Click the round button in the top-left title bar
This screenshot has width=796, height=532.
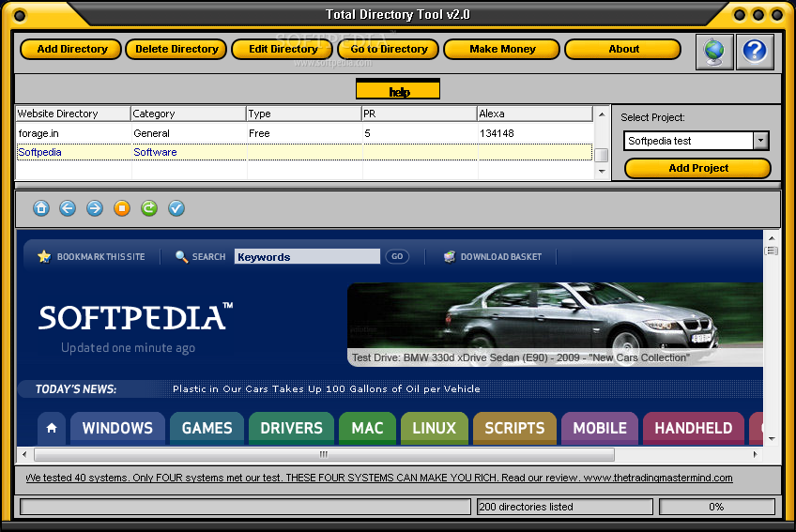coord(20,16)
